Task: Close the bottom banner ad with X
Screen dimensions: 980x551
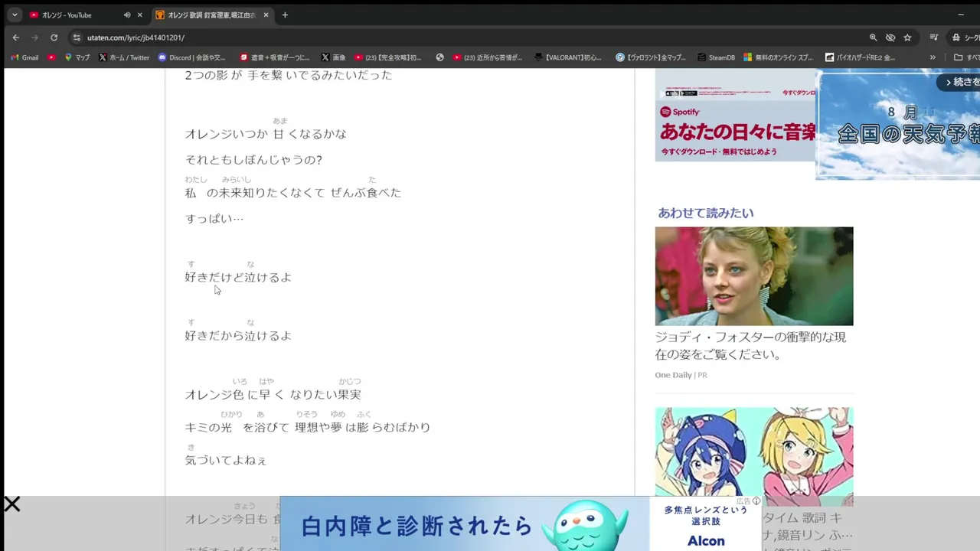Action: click(11, 504)
